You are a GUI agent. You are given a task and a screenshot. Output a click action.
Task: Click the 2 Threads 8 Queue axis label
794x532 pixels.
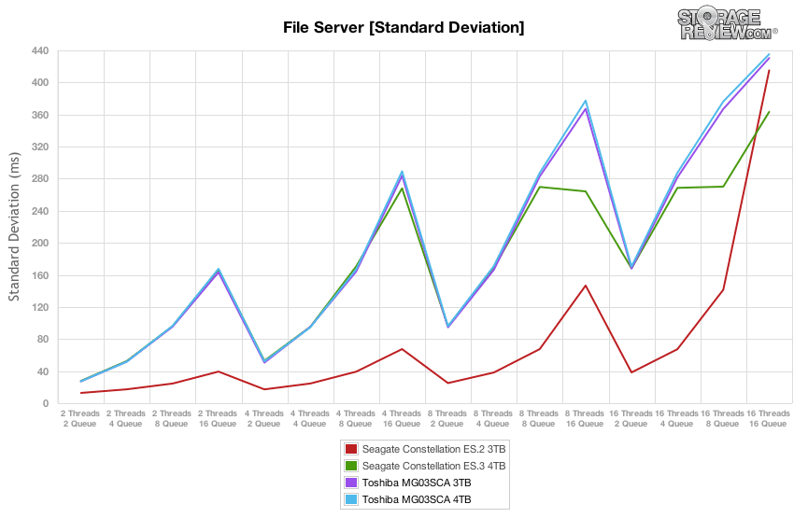172,419
